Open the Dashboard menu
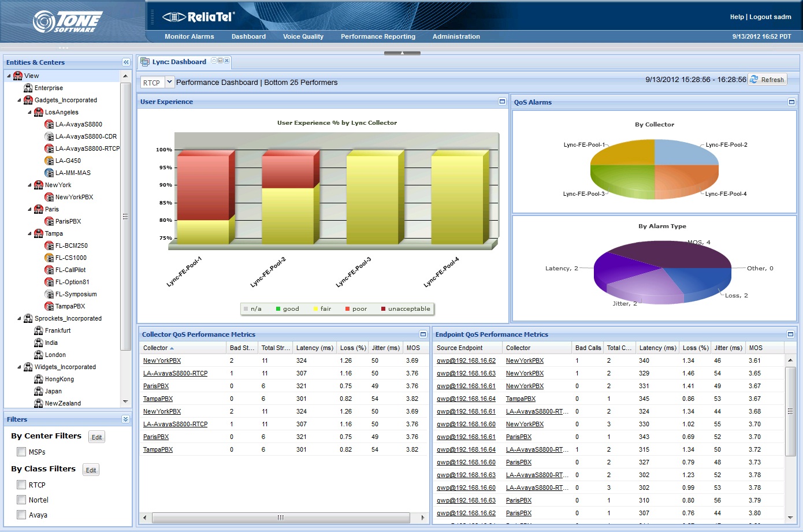 click(x=248, y=36)
